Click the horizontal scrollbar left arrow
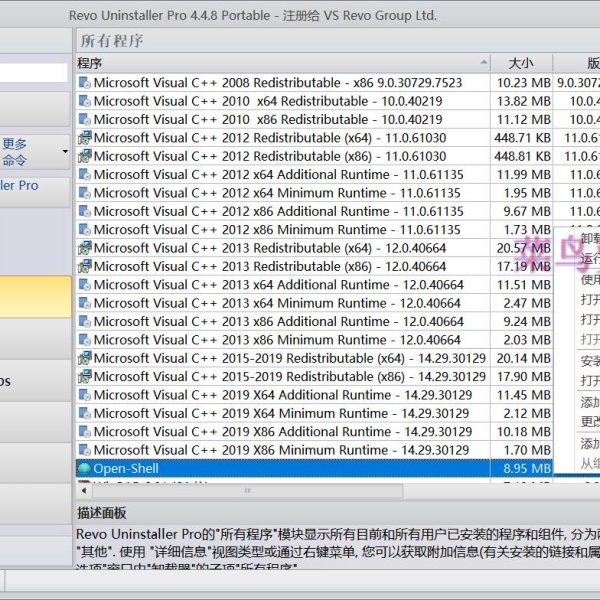This screenshot has width=600, height=600. click(x=84, y=491)
